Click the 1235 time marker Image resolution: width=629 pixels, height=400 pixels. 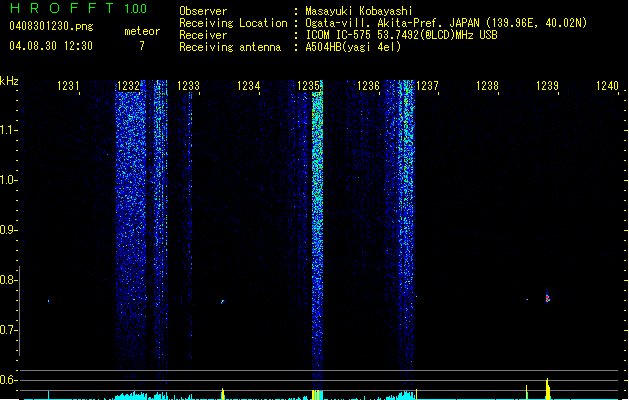308,86
